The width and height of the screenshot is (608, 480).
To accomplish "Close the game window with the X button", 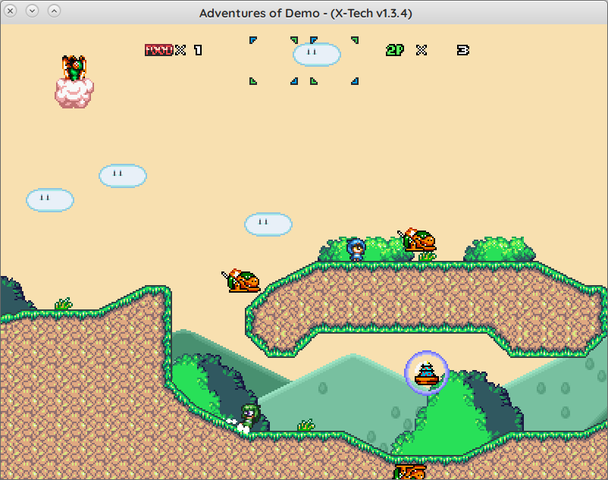I will 11,11.
